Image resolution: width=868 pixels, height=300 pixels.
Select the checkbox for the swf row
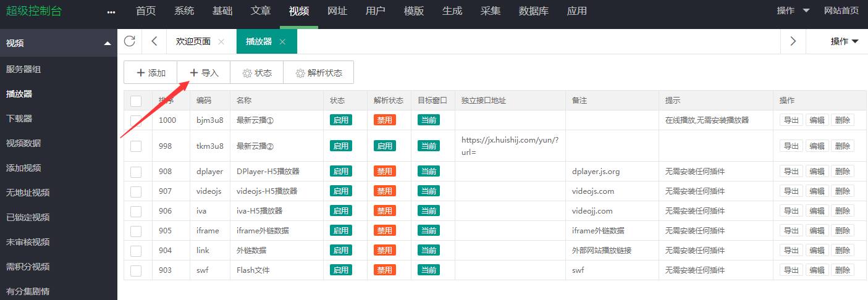pyautogui.click(x=136, y=270)
